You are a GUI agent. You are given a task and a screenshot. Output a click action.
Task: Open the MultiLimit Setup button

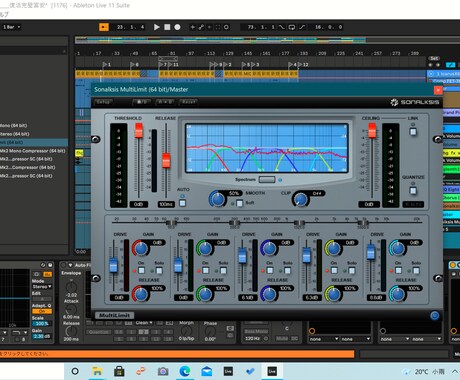point(103,102)
